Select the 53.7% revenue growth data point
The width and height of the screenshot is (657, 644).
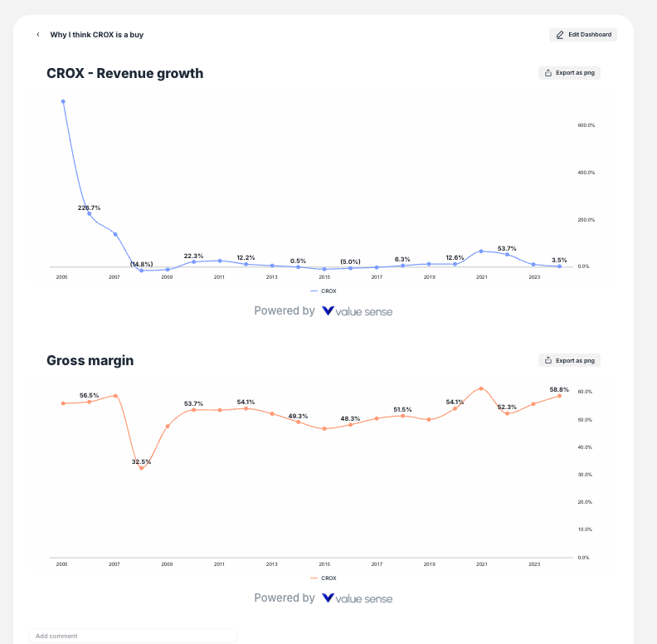[x=508, y=255]
